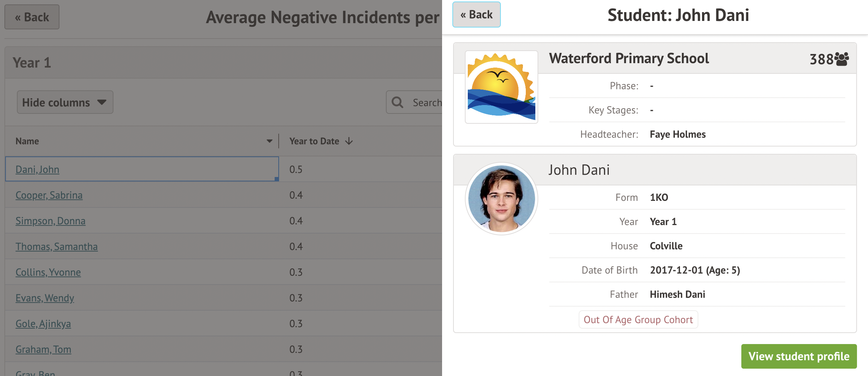868x376 pixels.
Task: Click Back button in student panel
Action: point(476,15)
